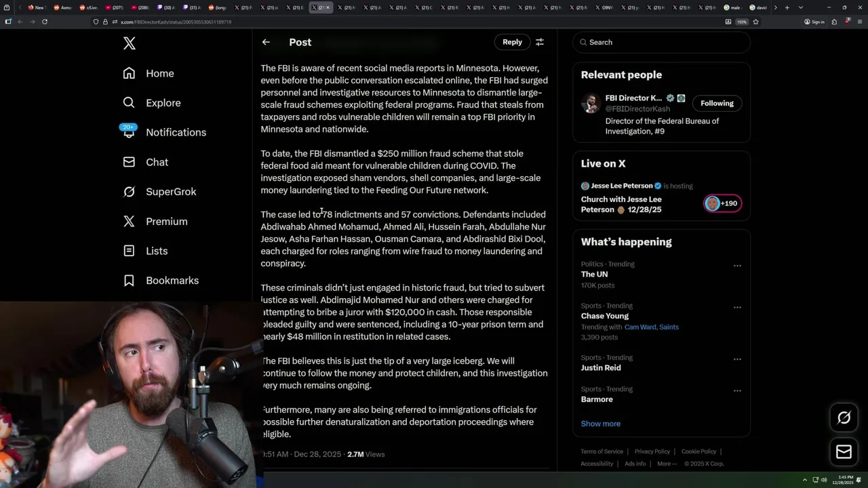Open reply sorting options icon

click(540, 42)
